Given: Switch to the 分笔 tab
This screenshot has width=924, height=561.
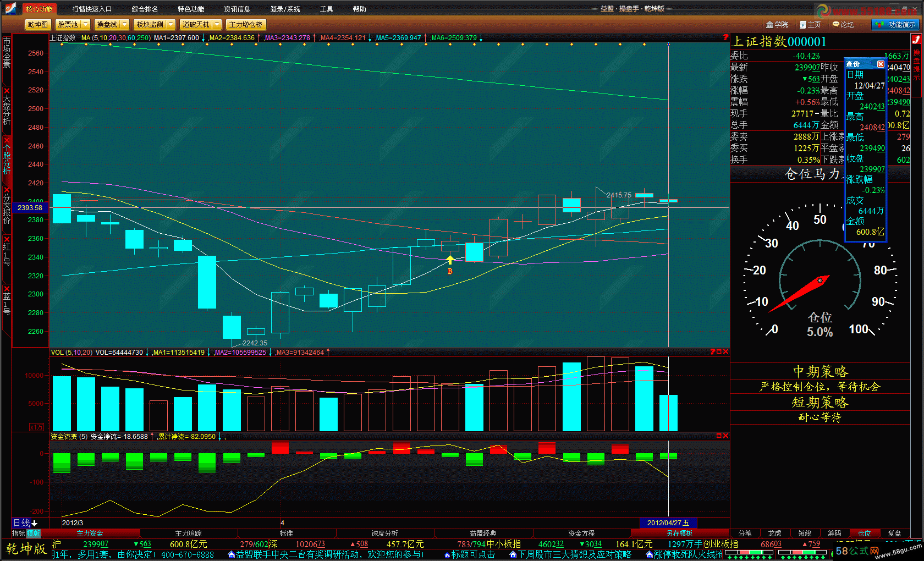Looking at the screenshot, I should pyautogui.click(x=745, y=533).
